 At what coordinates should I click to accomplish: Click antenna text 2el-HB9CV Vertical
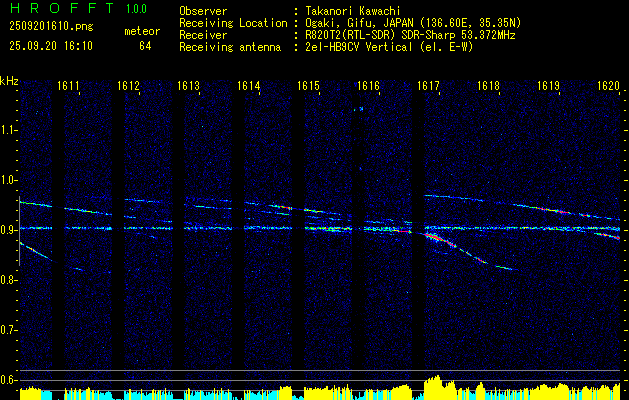[359, 47]
